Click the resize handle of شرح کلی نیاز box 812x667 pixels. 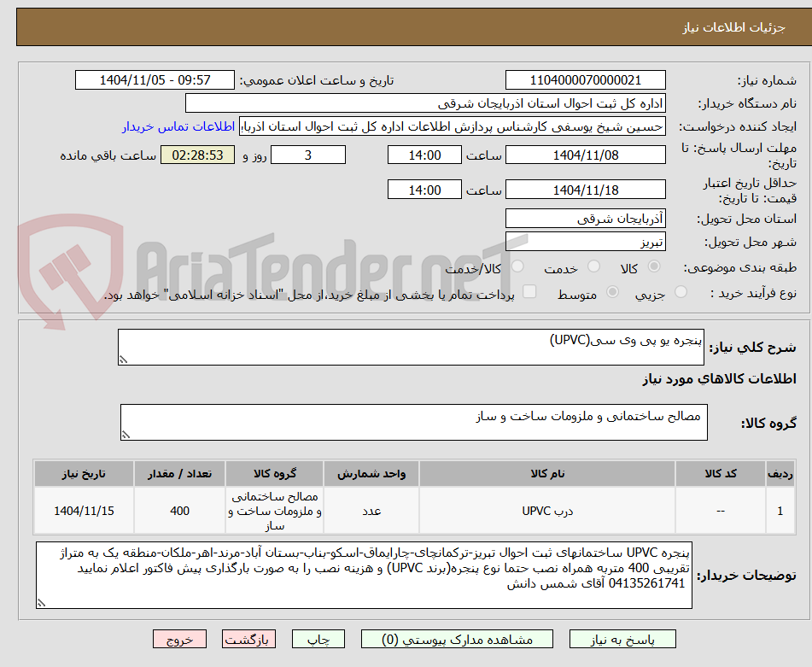[123, 360]
